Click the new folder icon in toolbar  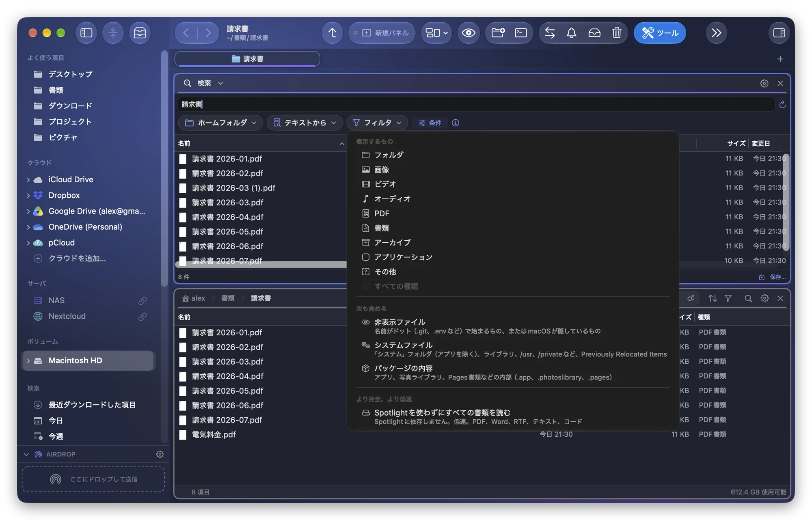coord(498,33)
